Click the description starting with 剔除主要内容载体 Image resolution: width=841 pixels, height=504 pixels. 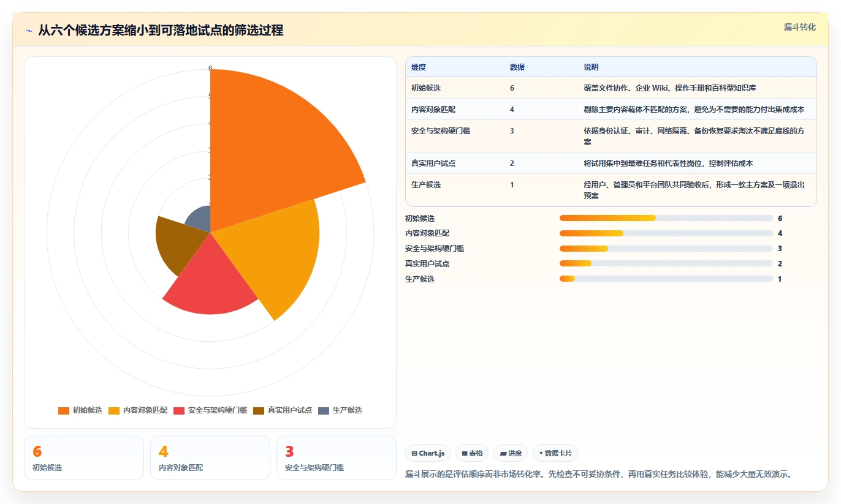tap(694, 110)
